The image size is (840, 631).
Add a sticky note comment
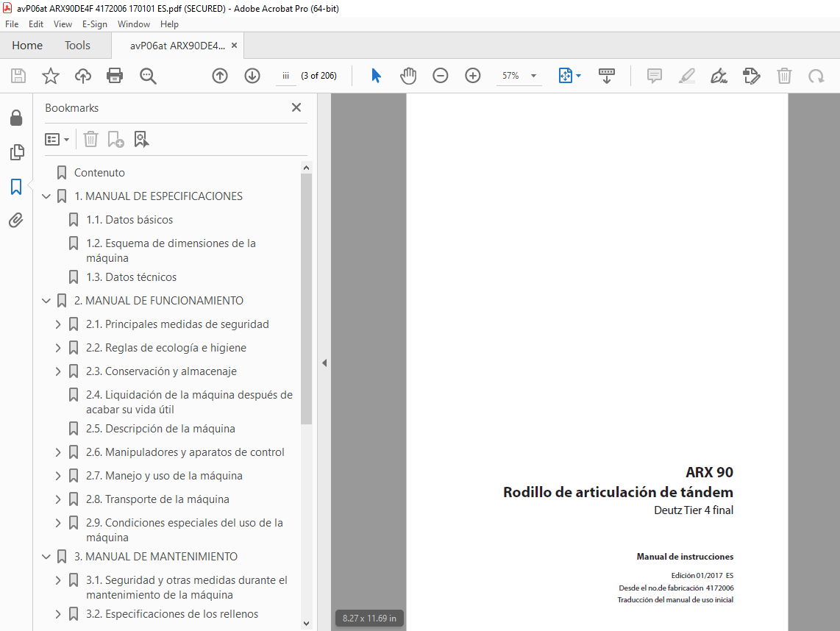tap(654, 76)
